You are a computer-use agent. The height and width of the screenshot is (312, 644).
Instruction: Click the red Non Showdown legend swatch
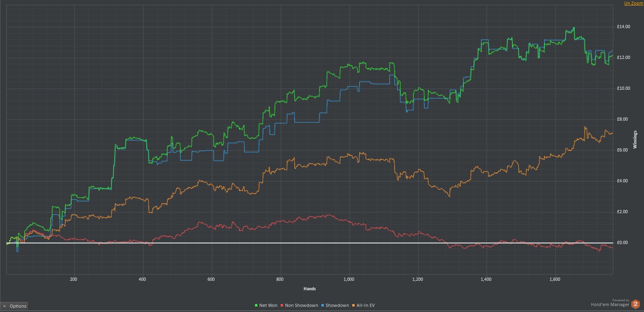(x=282, y=305)
